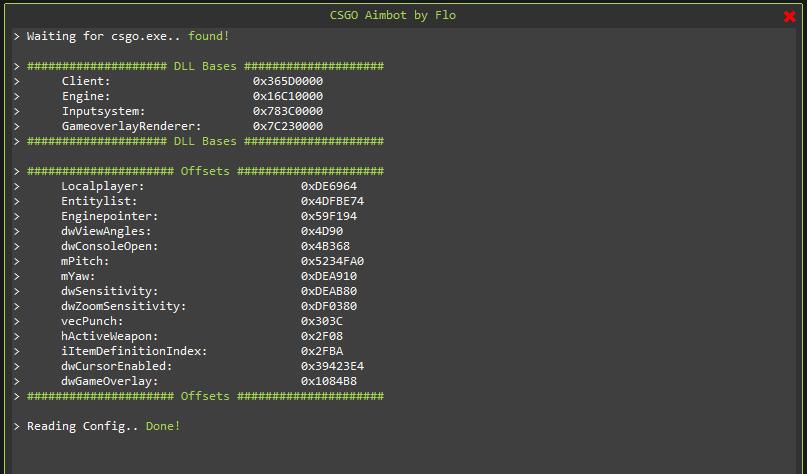Click the Engine DLL base value 0x16C10000

tap(287, 96)
